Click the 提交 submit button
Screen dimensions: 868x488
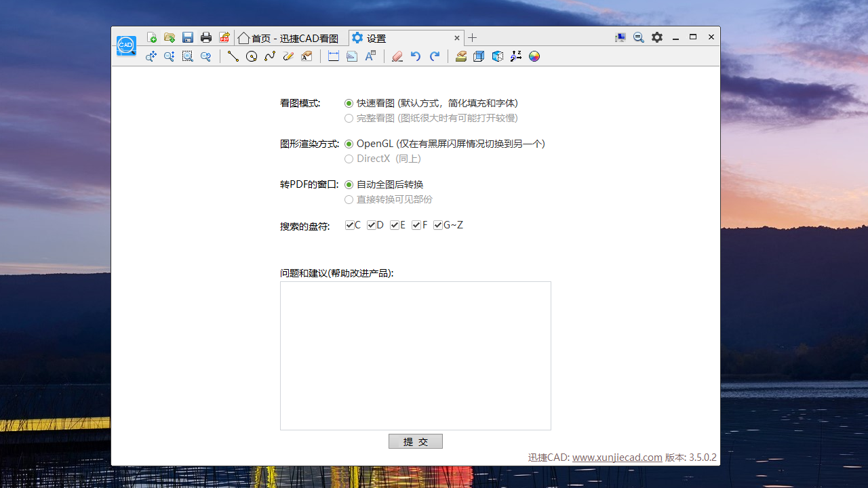[x=415, y=441]
